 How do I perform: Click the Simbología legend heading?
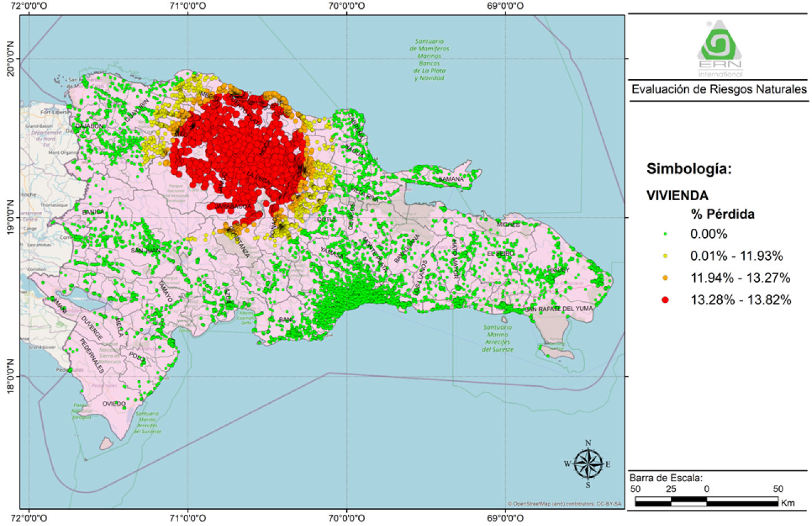click(x=689, y=169)
